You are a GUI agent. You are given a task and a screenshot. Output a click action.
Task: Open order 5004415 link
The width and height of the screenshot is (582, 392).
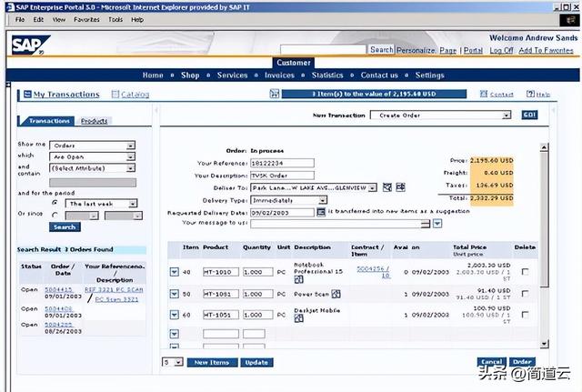[58, 289]
